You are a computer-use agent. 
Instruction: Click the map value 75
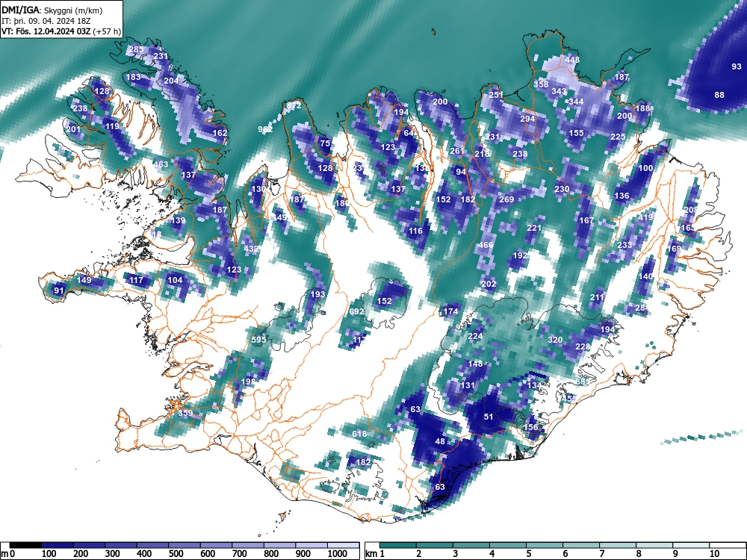pos(325,143)
